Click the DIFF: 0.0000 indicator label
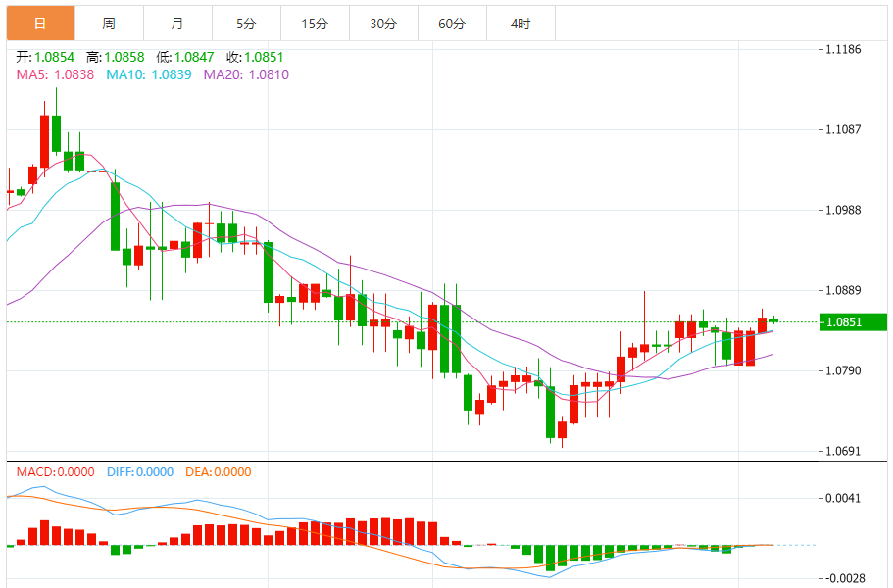893x588 pixels. 140,472
